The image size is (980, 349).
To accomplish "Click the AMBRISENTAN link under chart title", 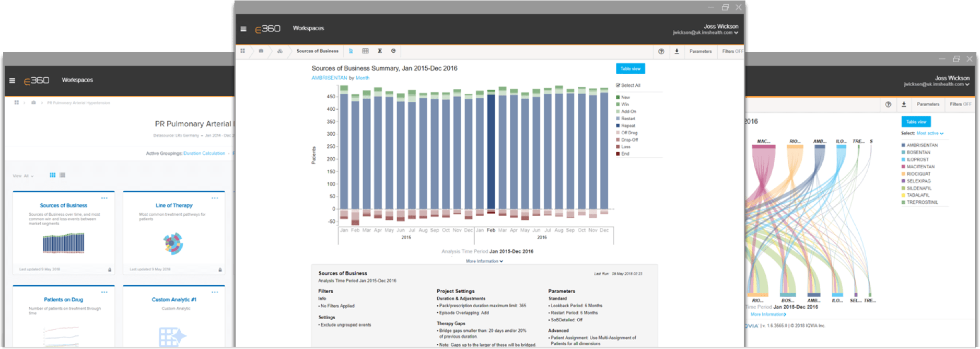I will click(x=329, y=78).
